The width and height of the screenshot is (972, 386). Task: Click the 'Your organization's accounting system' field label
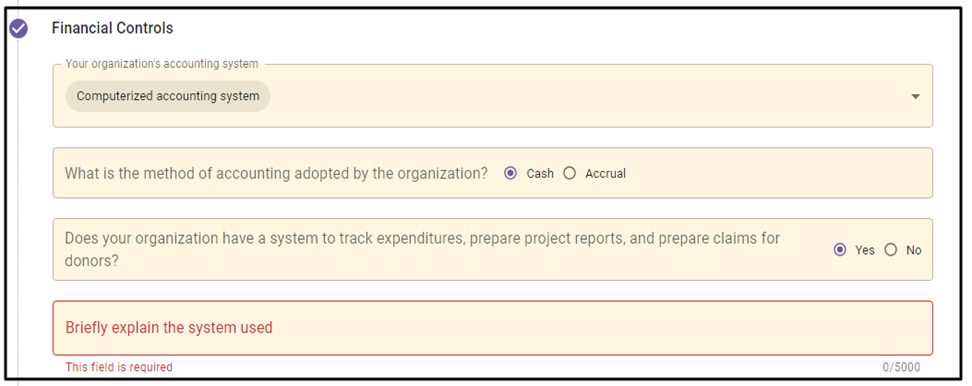tap(162, 64)
